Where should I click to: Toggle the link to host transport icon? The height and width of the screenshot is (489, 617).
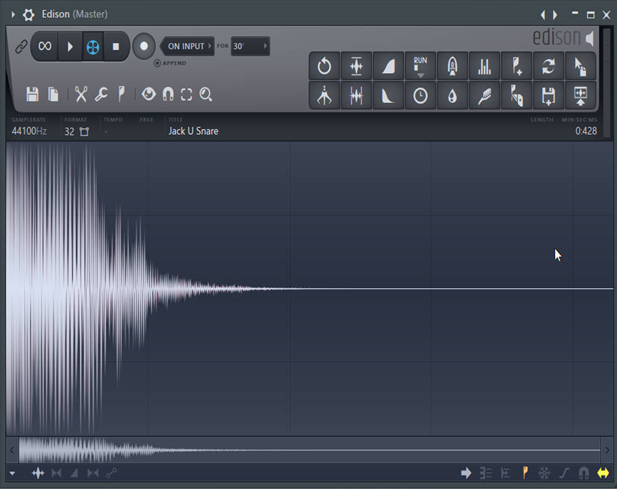point(21,46)
